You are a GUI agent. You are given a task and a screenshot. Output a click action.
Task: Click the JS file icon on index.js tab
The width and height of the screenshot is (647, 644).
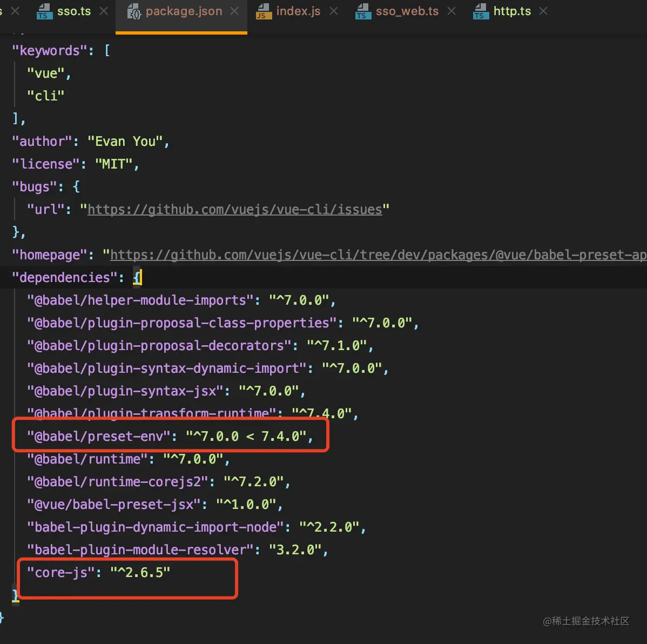pos(263,11)
